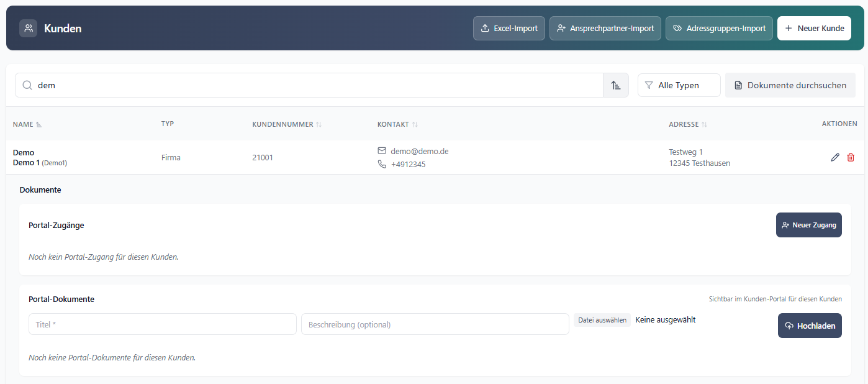Open Adressgruppen-Import
The height and width of the screenshot is (384, 868).
[719, 29]
